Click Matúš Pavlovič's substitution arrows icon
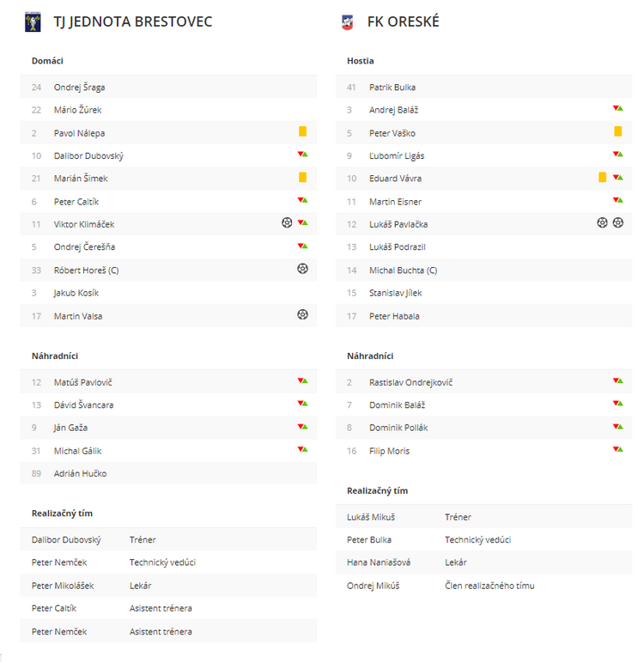The width and height of the screenshot is (644, 662). click(302, 381)
